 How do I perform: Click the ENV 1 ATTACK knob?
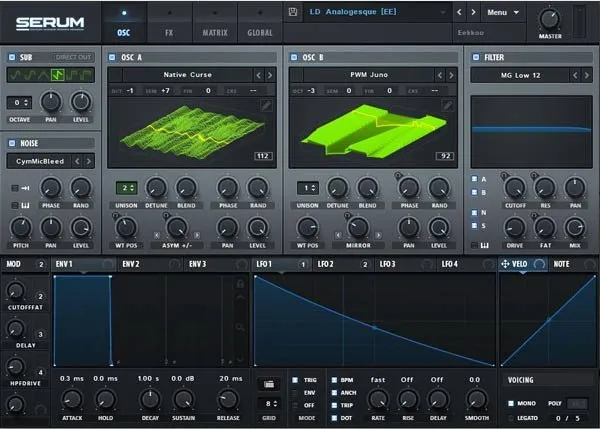point(72,400)
